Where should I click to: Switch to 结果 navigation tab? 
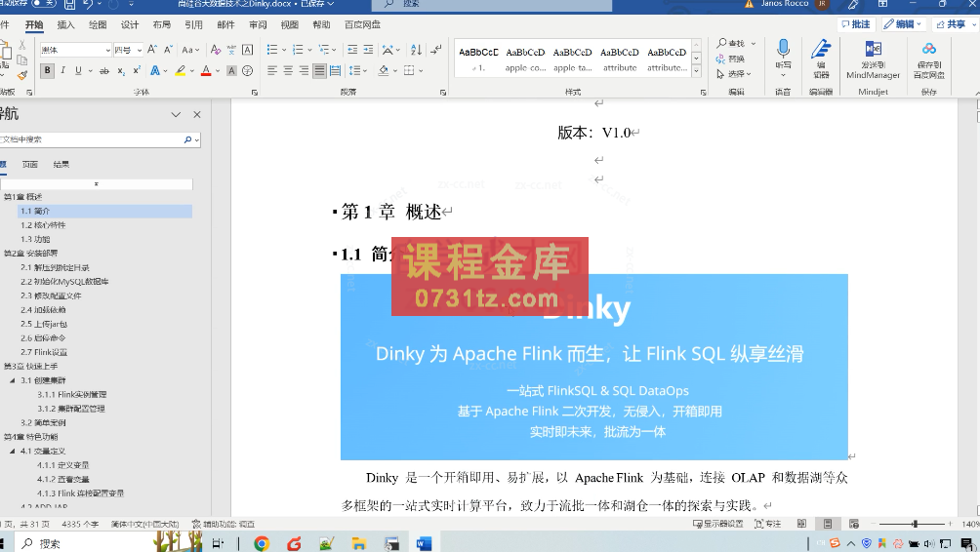[x=61, y=164]
